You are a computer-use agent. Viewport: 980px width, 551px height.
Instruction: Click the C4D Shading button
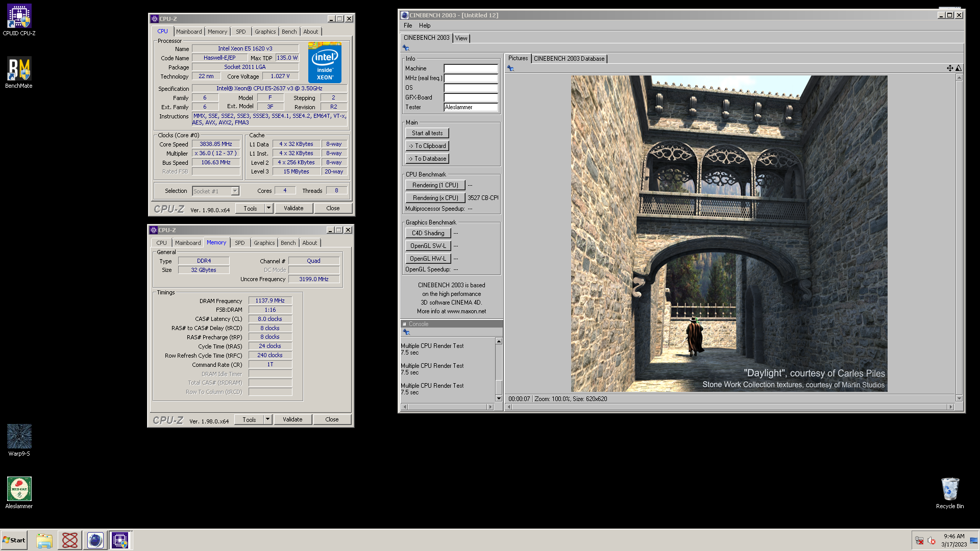(x=428, y=233)
